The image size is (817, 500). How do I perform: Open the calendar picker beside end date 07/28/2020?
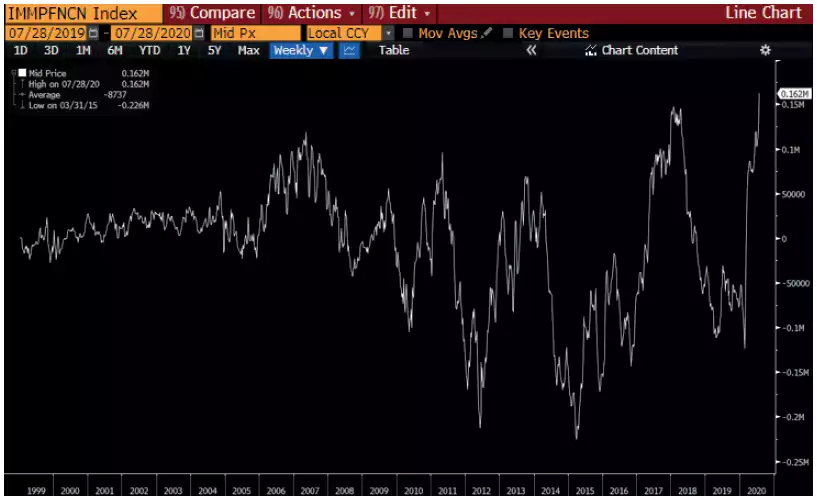(x=199, y=33)
